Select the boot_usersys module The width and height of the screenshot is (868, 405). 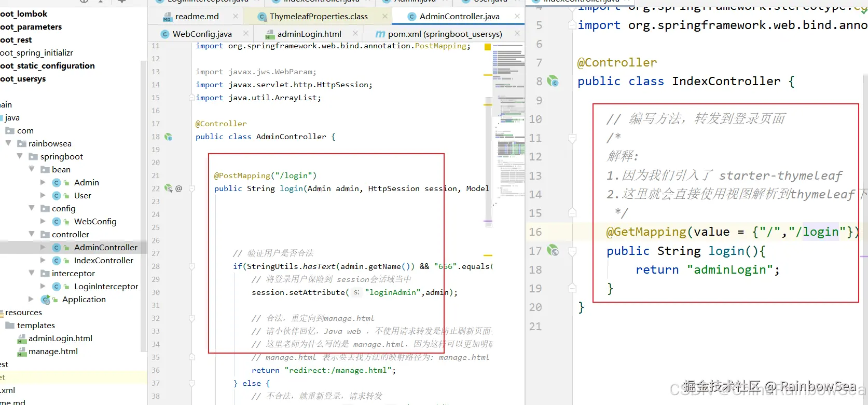point(23,78)
